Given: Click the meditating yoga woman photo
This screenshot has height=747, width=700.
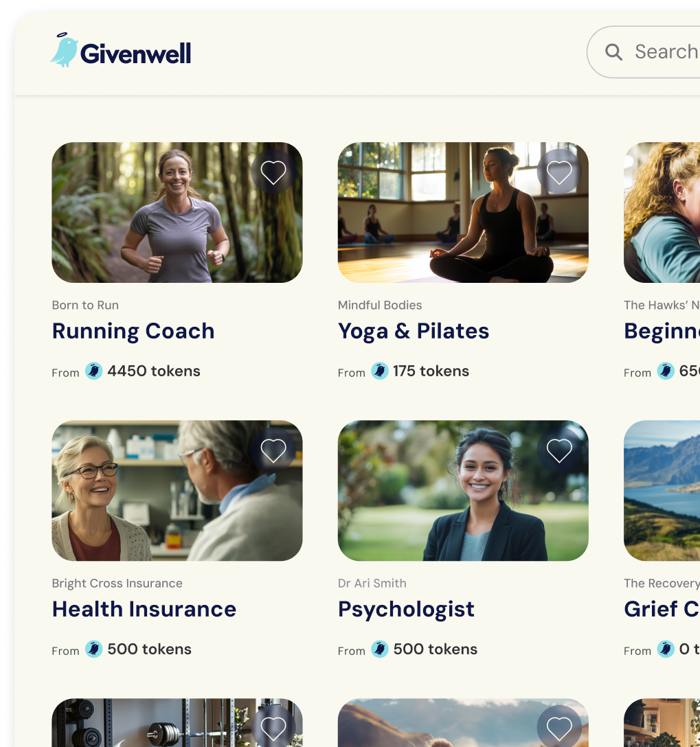Looking at the screenshot, I should click(463, 212).
